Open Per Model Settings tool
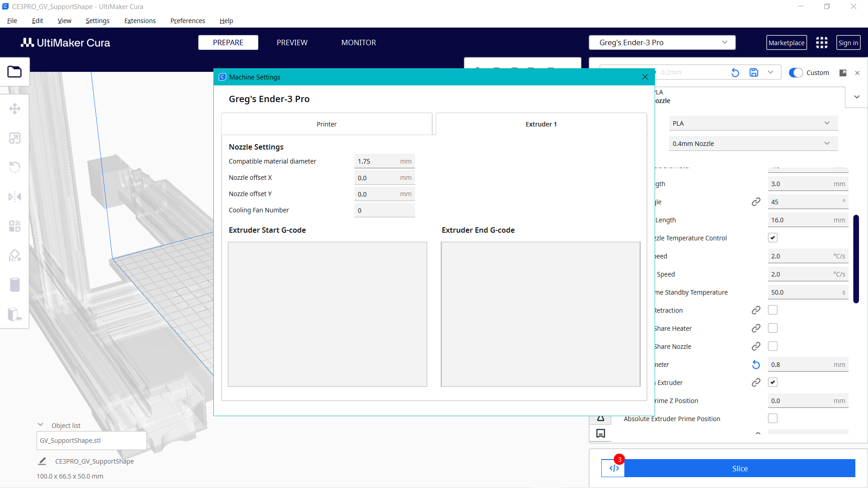868x488 pixels. pyautogui.click(x=15, y=226)
